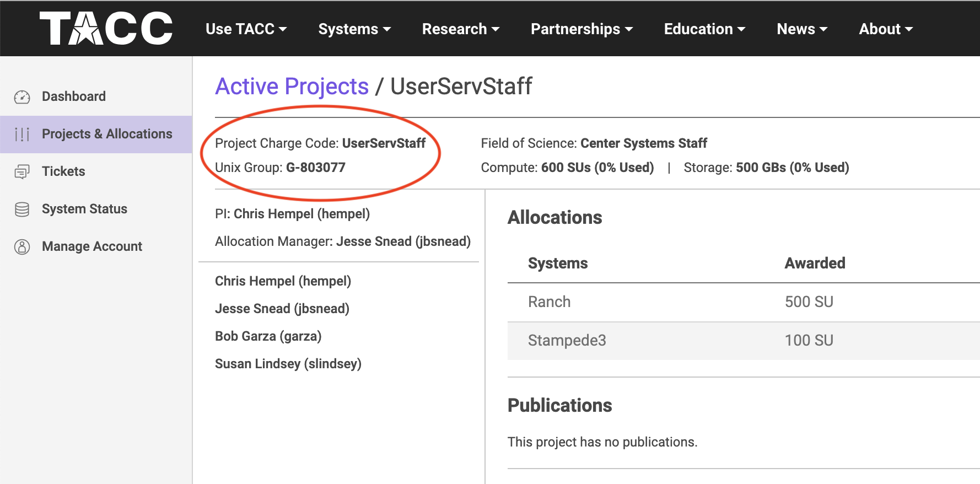Screen dimensions: 980x484
Task: Click Project Charge Code UserServStaff text
Action: [320, 143]
